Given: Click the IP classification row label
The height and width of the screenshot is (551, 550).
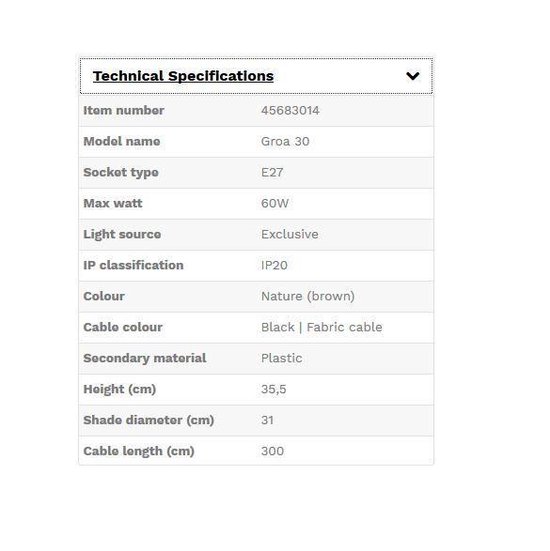Looking at the screenshot, I should [133, 265].
